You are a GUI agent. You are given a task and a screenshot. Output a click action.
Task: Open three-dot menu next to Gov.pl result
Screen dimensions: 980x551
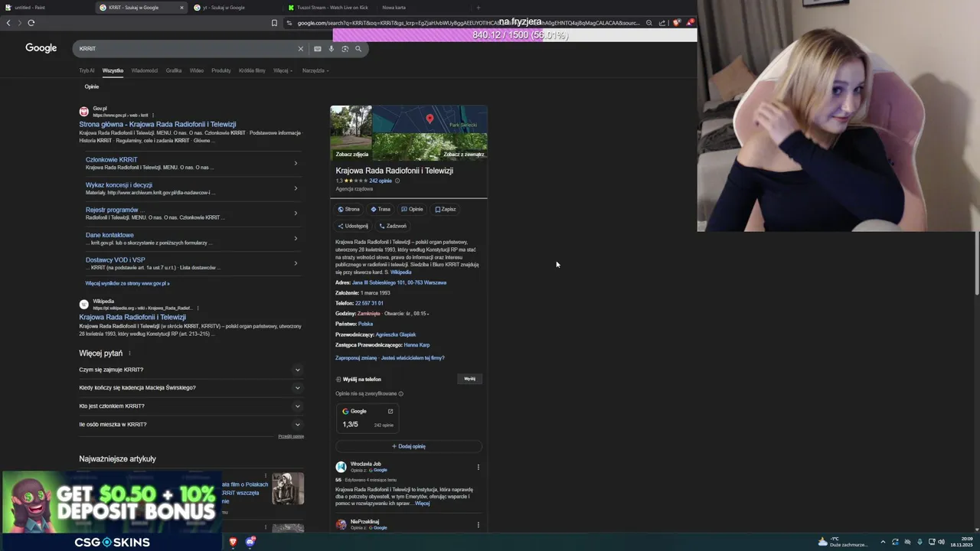(153, 115)
